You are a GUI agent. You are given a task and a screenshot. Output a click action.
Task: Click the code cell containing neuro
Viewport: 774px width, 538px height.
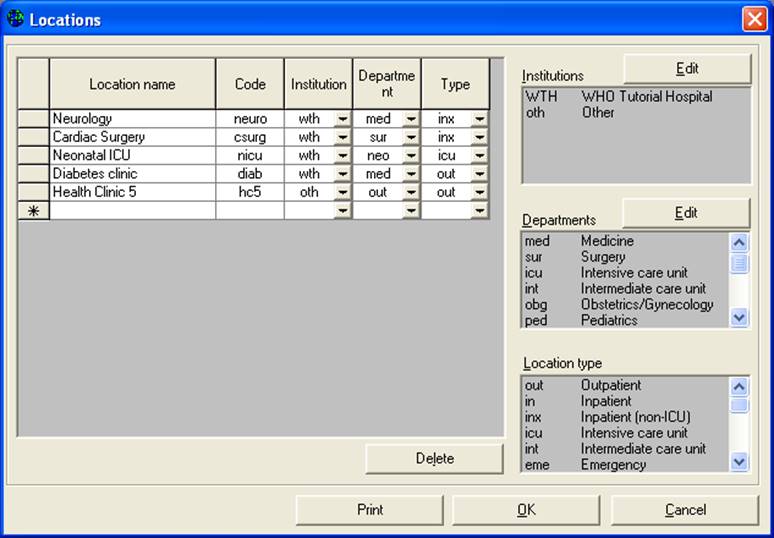click(250, 119)
